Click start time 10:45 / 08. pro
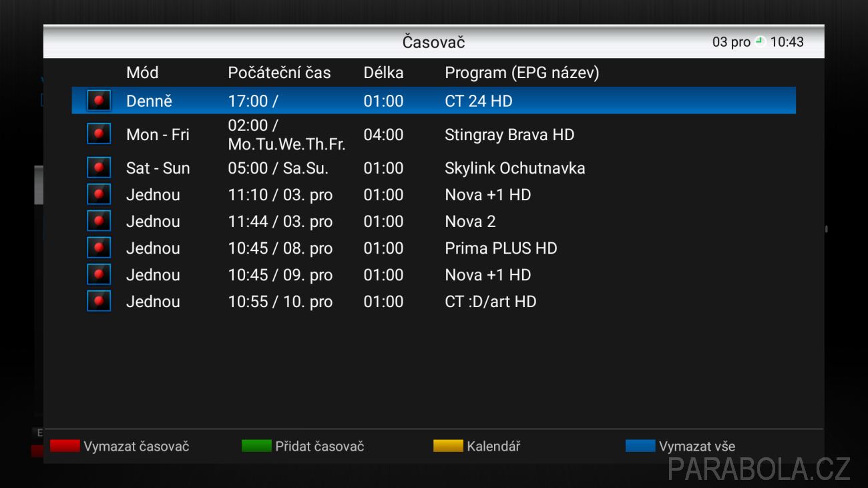Image resolution: width=868 pixels, height=488 pixels. click(280, 248)
